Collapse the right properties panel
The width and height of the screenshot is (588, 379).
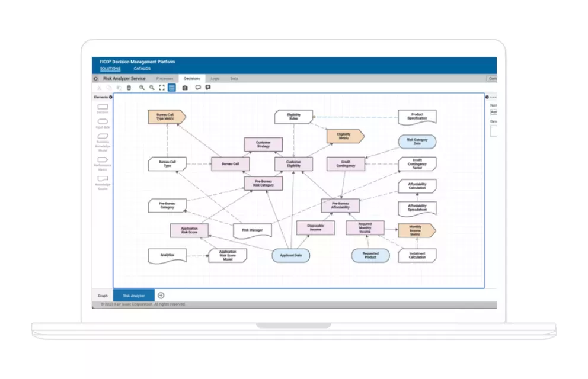(x=487, y=97)
